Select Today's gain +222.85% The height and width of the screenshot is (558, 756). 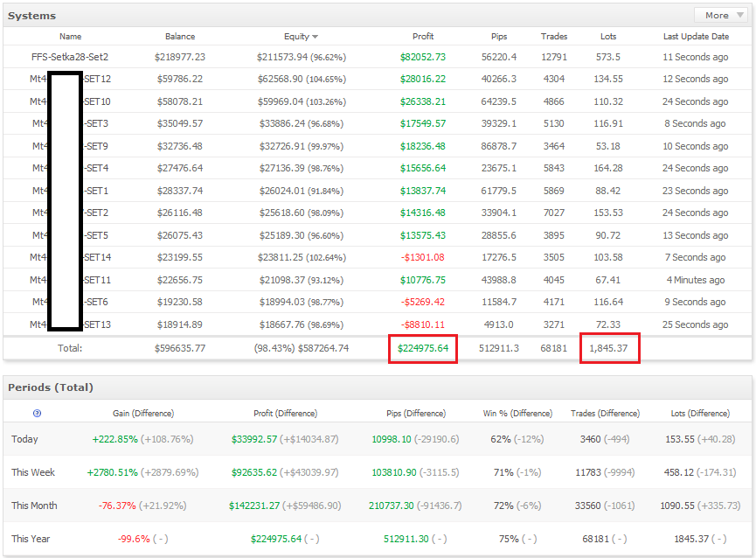coord(114,439)
